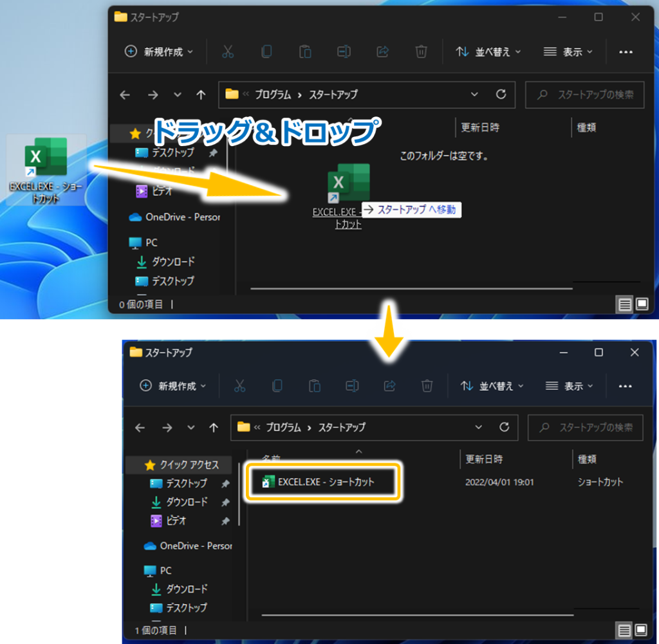Select クイック アクセス in the 1-item window sidebar

(189, 465)
